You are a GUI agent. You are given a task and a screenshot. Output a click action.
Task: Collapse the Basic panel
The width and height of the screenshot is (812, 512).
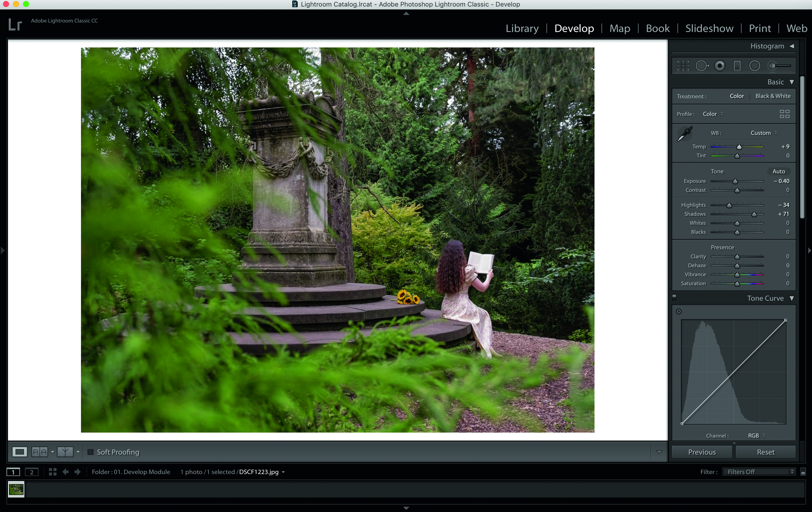tap(791, 82)
